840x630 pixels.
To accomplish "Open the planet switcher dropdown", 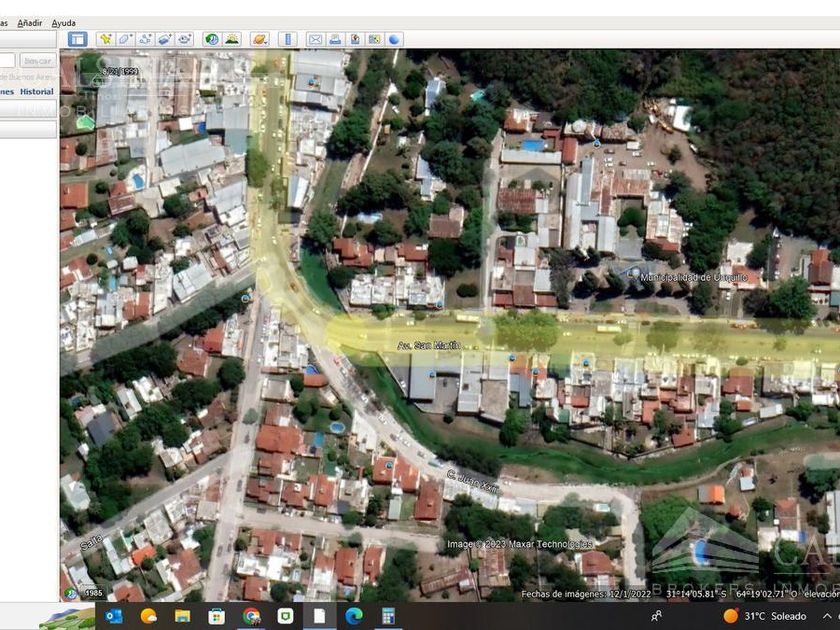I will pyautogui.click(x=259, y=39).
